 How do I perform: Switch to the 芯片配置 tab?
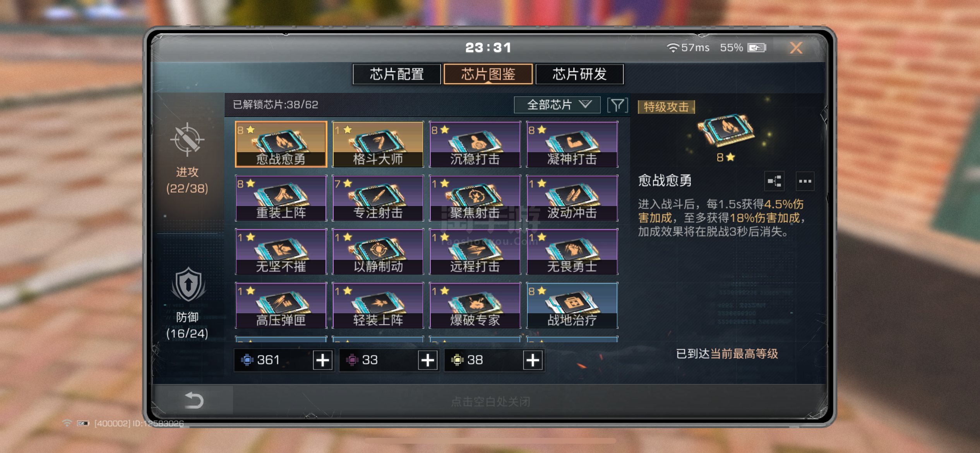click(397, 74)
